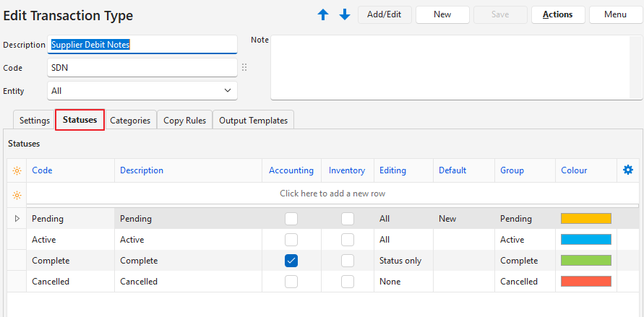Click the star icon in header row
This screenshot has height=317, width=644.
17,170
